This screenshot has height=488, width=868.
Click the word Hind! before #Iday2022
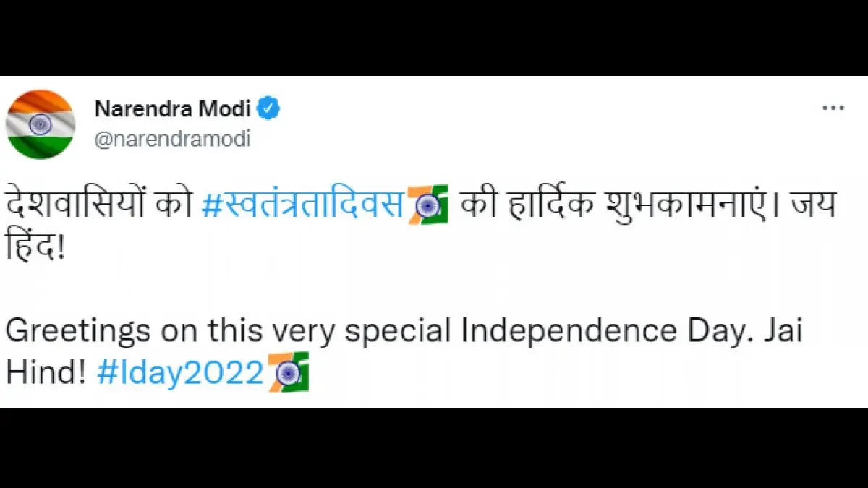coord(46,373)
